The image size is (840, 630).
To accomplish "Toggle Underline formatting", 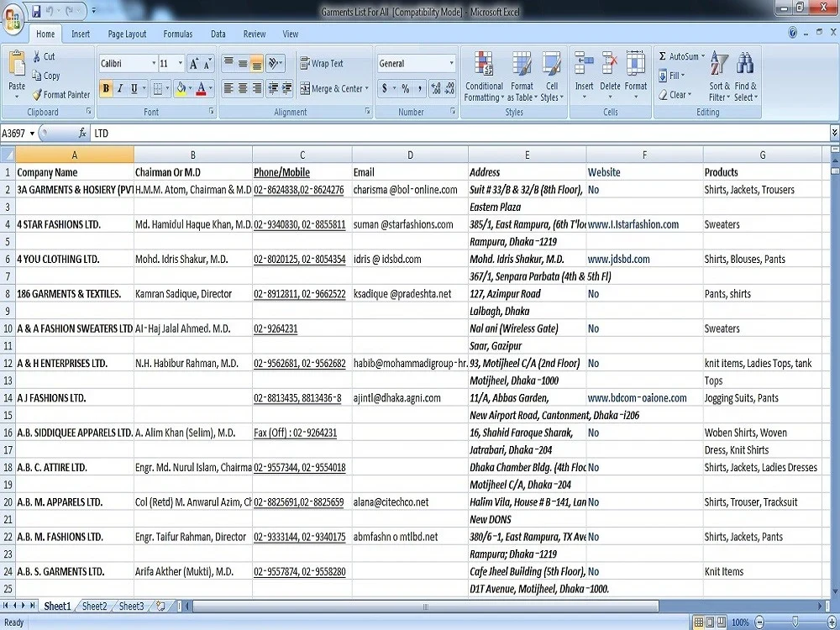I will click(x=134, y=88).
